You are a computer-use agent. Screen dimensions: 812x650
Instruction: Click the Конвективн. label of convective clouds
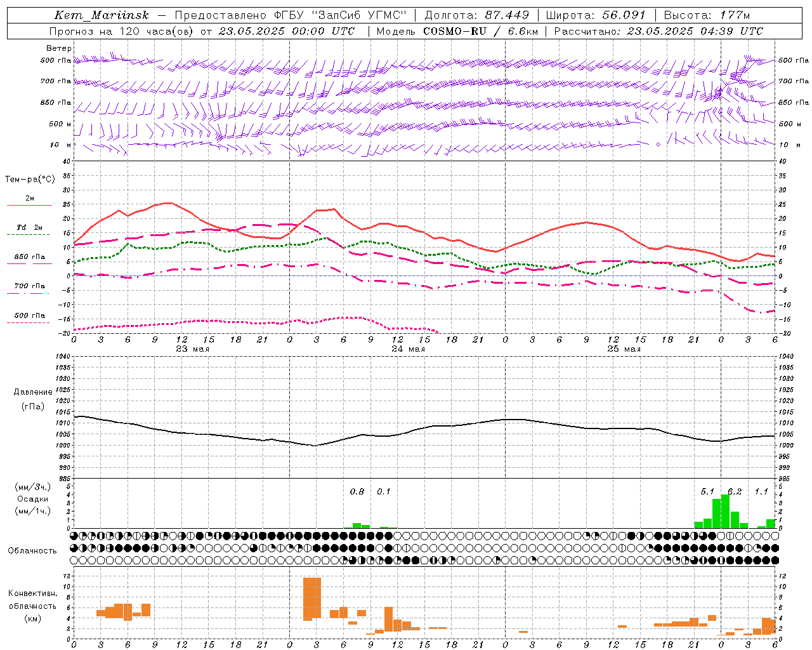pos(33,594)
